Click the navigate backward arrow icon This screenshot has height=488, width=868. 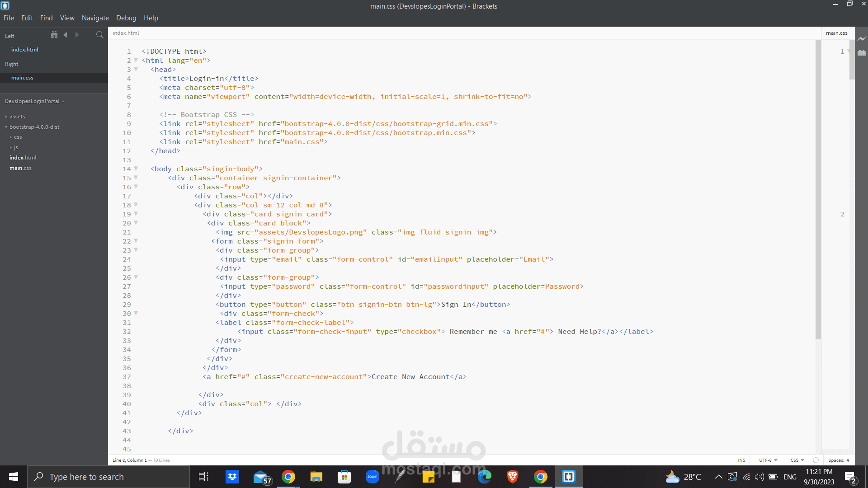click(66, 35)
